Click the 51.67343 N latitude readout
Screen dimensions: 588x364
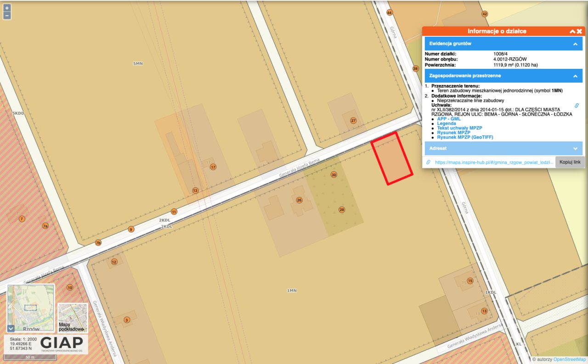pos(21,348)
